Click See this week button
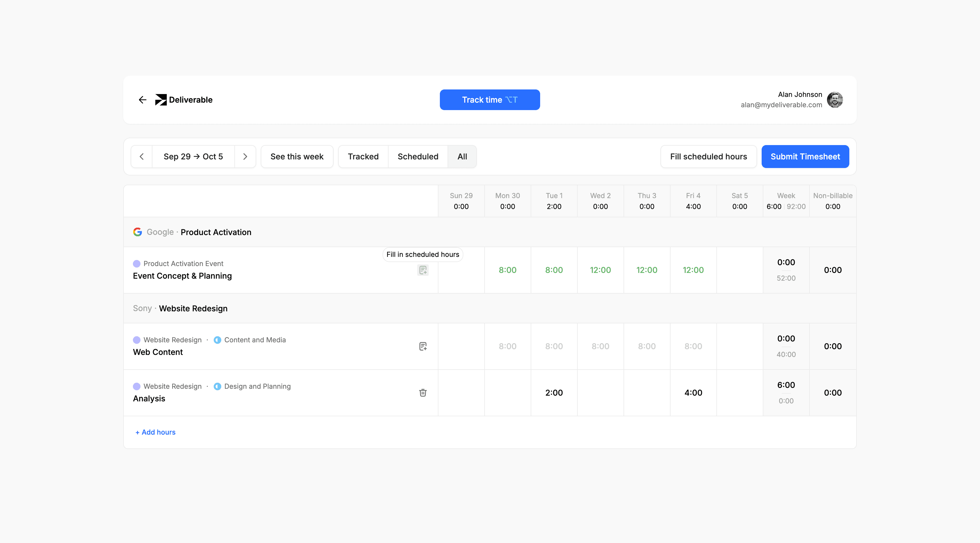 pyautogui.click(x=297, y=157)
